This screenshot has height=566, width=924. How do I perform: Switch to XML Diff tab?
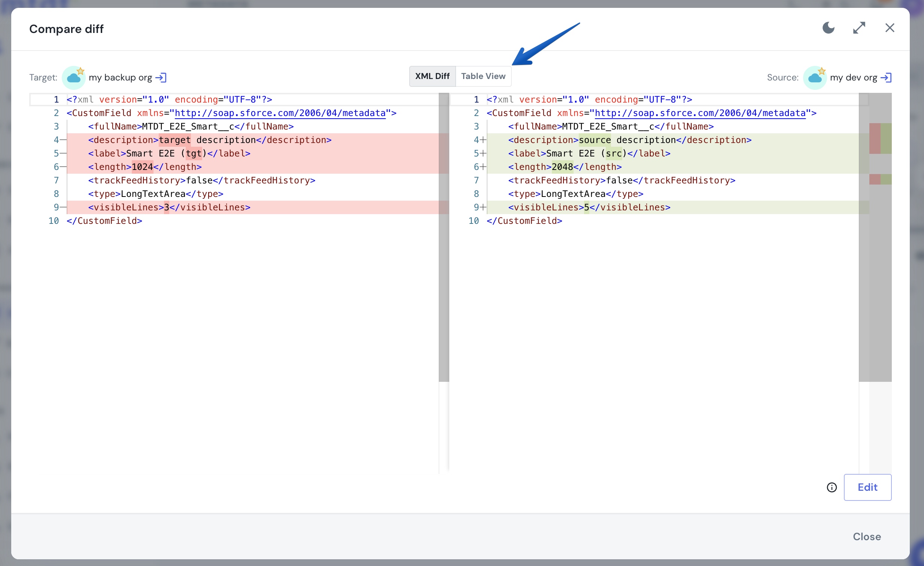(432, 76)
